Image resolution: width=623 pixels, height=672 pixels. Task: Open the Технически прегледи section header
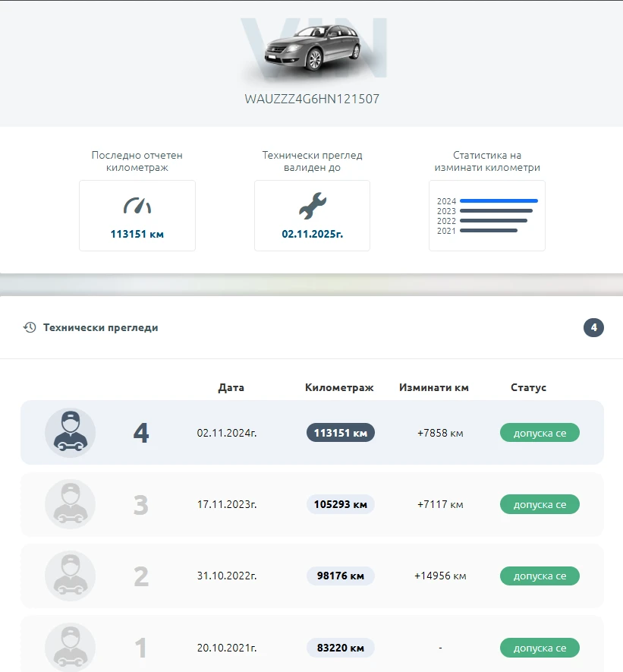point(100,328)
